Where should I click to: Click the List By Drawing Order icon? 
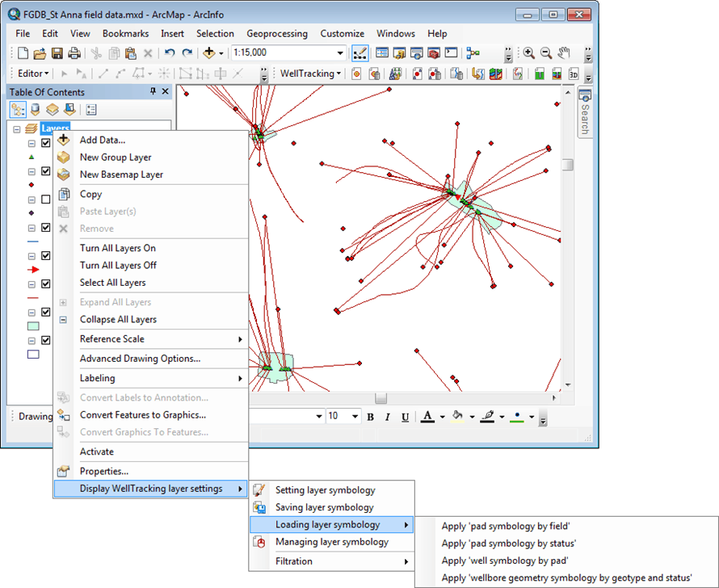[x=18, y=110]
